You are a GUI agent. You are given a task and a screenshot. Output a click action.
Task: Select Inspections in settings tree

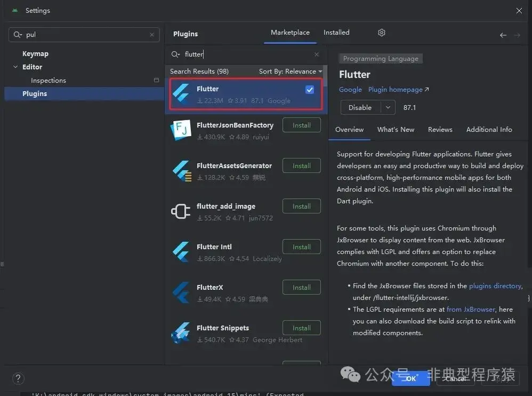click(x=48, y=81)
